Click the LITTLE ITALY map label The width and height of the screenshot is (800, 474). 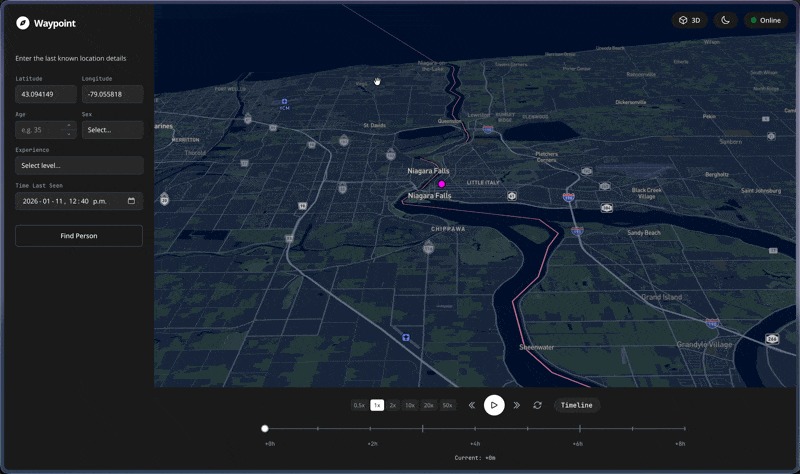pyautogui.click(x=483, y=182)
